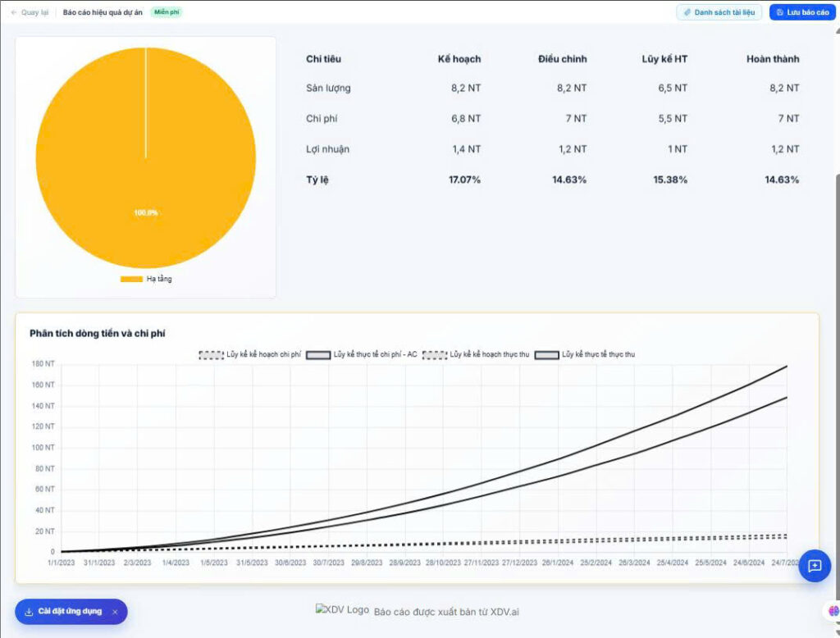Toggle Lũy kế thực tế thực thu legend
The image size is (840, 638).
(585, 354)
